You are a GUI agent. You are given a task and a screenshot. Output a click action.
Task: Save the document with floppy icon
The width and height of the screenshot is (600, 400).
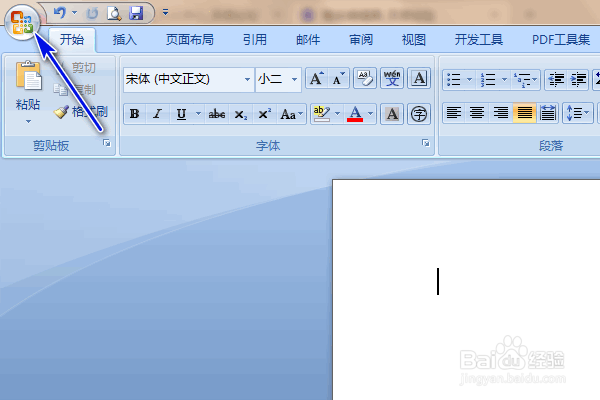(136, 13)
